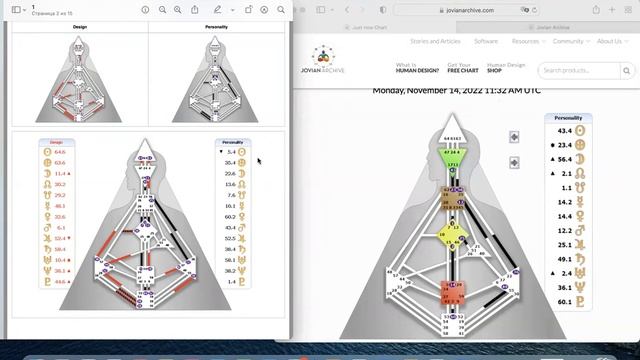Go to Jovian Archive home logo

pos(323,60)
